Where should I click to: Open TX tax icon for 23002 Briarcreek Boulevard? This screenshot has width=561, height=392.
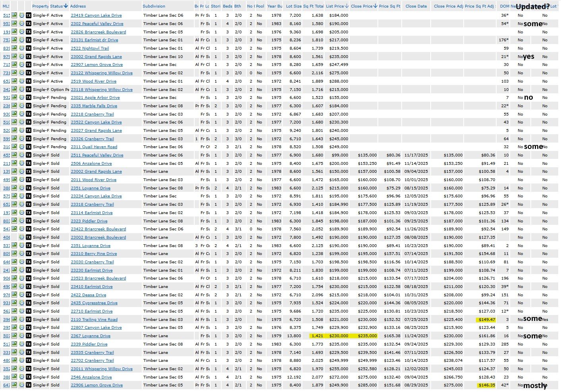pos(29,238)
